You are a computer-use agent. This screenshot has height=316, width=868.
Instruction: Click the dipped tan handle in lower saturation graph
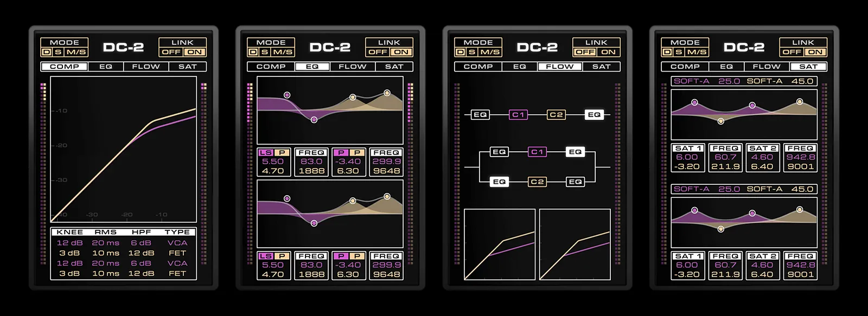coord(720,229)
